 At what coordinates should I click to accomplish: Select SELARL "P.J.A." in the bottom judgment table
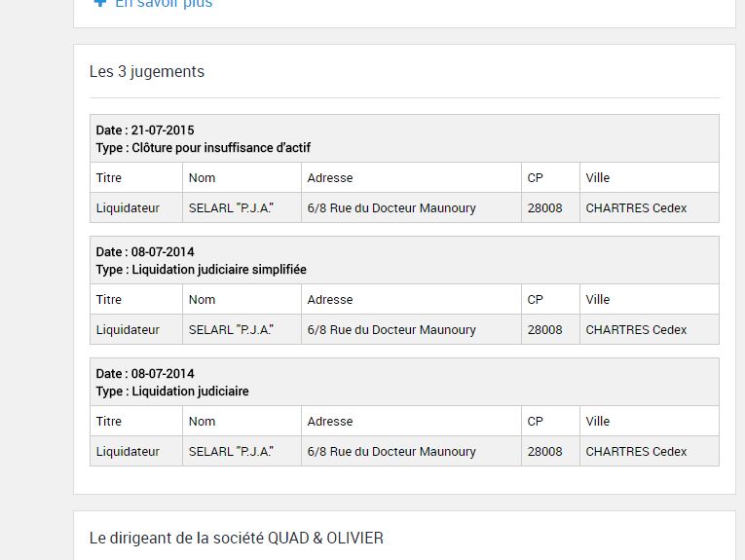pyautogui.click(x=231, y=452)
